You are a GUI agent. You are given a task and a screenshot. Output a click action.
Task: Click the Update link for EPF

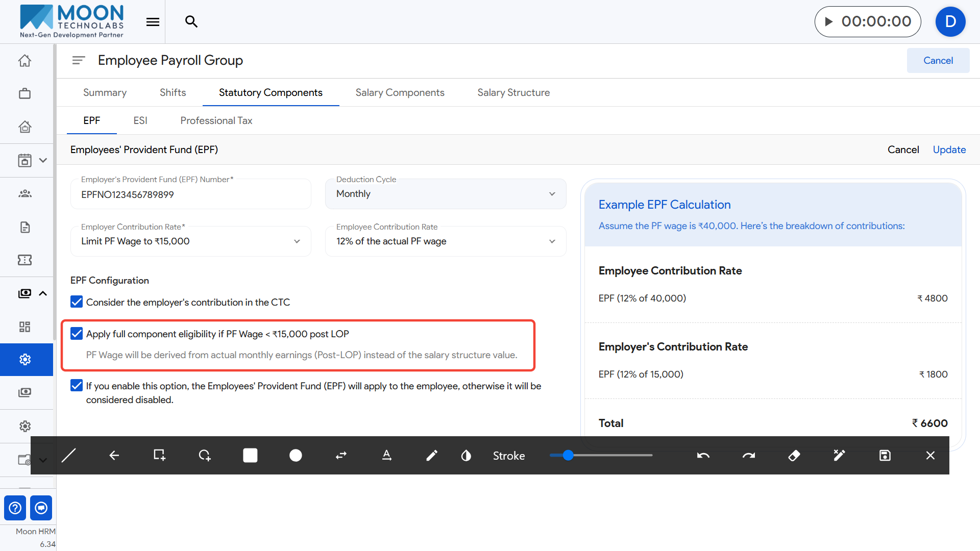pos(949,149)
